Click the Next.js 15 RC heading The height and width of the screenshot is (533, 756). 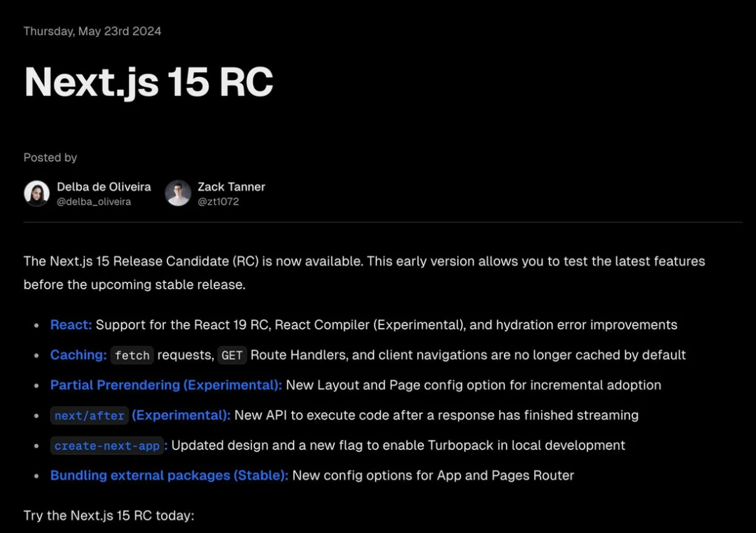click(x=148, y=82)
